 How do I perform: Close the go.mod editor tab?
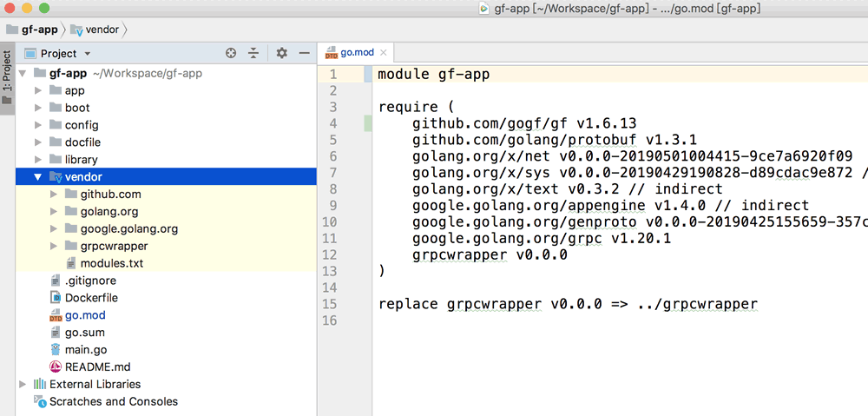(x=383, y=53)
